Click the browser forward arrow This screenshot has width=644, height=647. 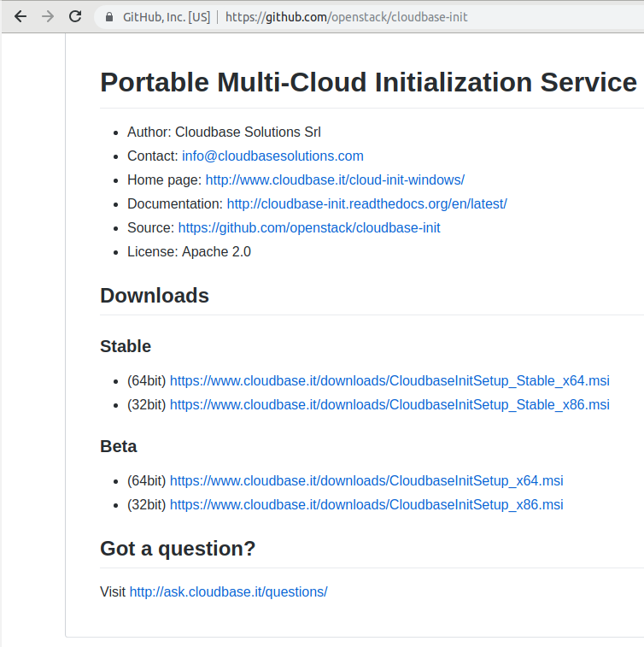click(x=48, y=16)
